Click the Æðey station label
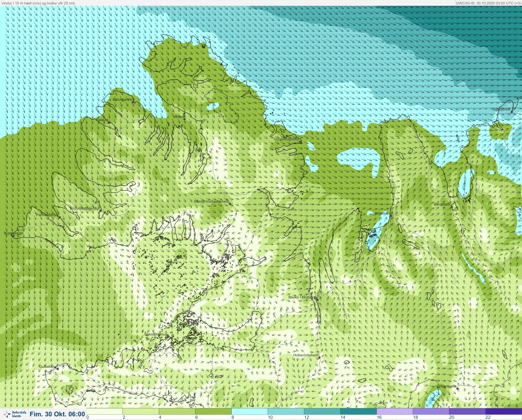The width and height of the screenshot is (522, 420). pos(179,116)
